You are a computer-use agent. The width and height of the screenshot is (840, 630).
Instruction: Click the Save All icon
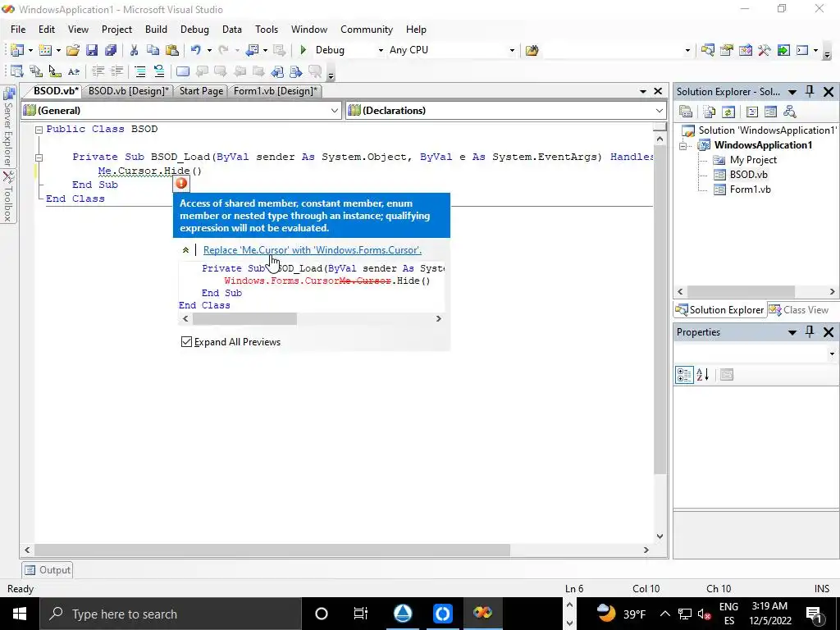point(111,50)
